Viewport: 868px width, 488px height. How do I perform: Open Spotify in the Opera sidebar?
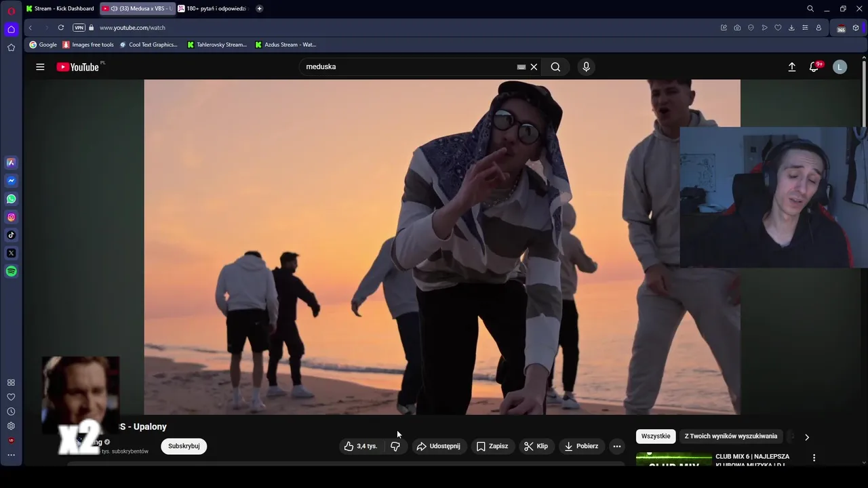[11, 272]
